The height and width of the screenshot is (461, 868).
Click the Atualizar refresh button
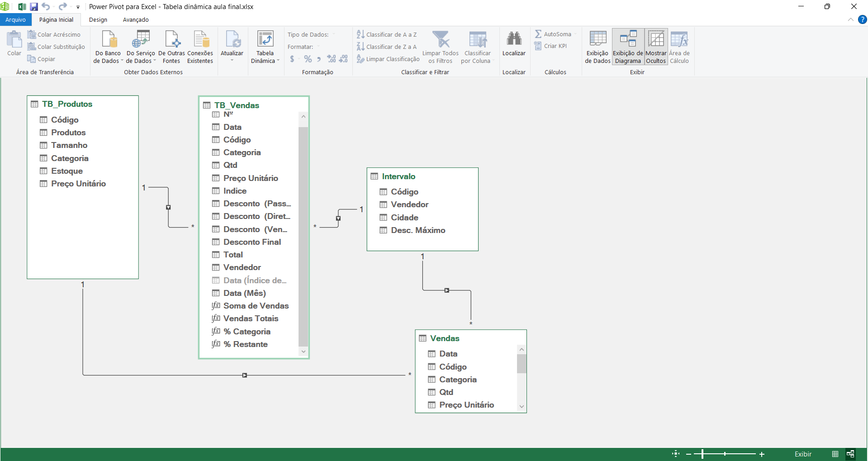[232, 47]
